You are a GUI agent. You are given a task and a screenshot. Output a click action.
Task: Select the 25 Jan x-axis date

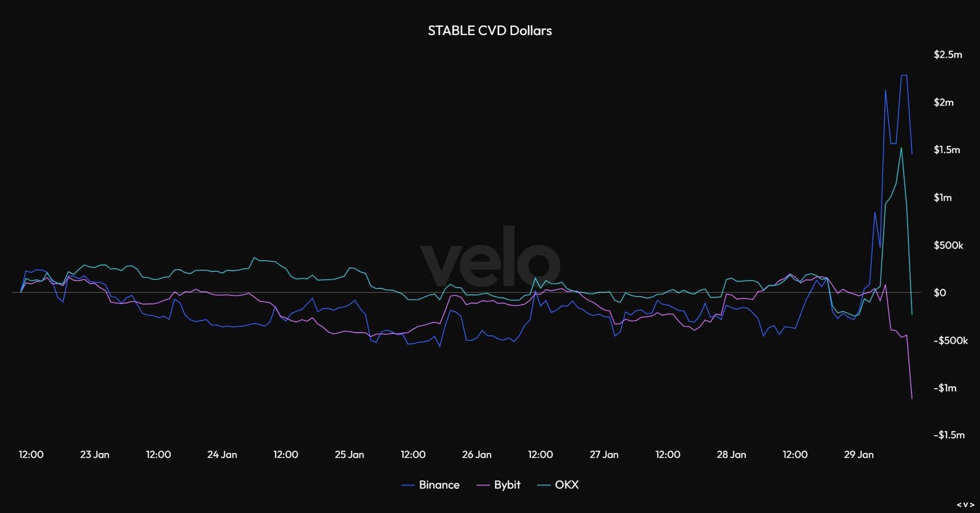tap(349, 454)
